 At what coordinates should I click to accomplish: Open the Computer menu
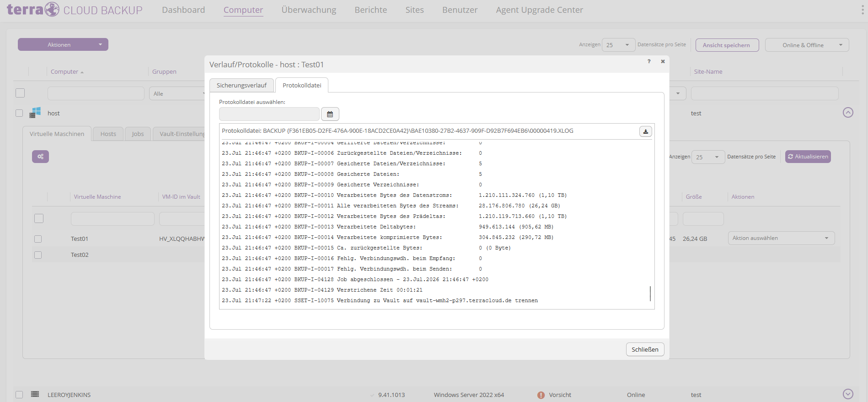tap(243, 10)
